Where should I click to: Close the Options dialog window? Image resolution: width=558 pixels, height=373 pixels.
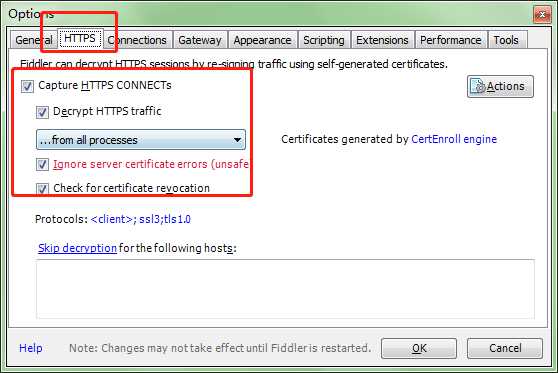pos(542,15)
